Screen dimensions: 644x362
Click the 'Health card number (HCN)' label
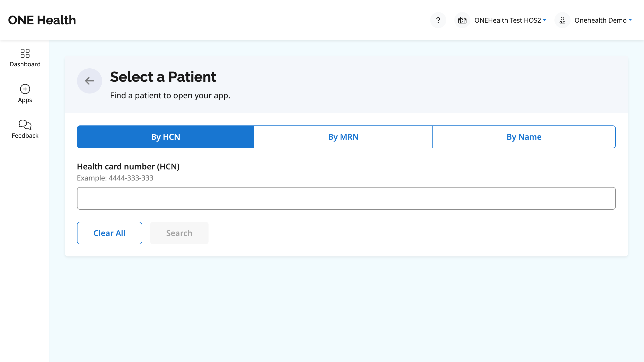128,166
